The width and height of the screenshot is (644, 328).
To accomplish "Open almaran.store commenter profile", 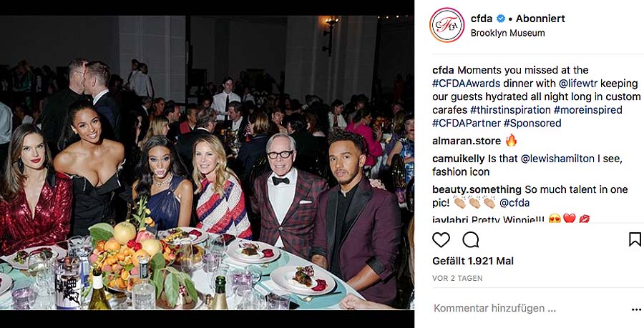I will (466, 141).
